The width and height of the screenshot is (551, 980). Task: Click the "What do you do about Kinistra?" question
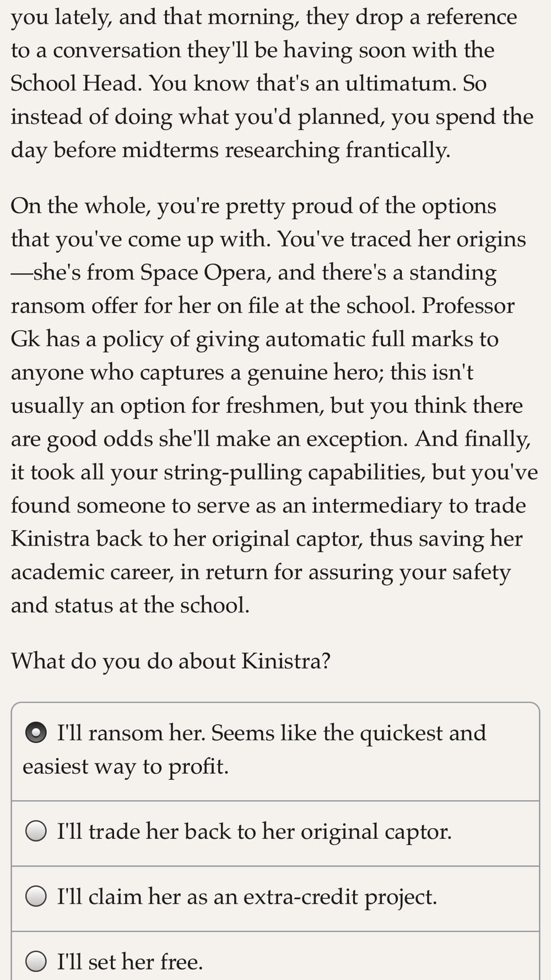coord(171,661)
